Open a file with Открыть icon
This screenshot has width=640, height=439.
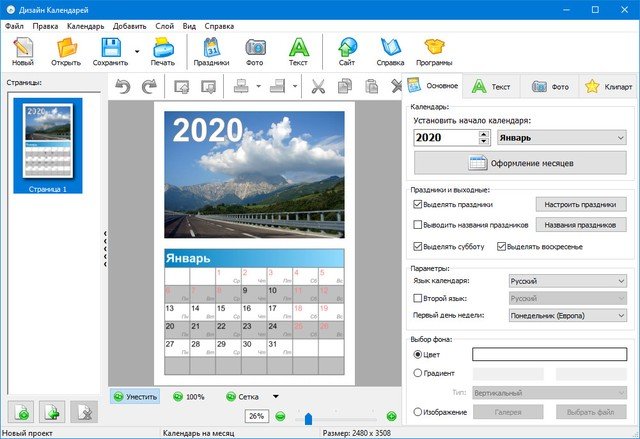point(67,48)
